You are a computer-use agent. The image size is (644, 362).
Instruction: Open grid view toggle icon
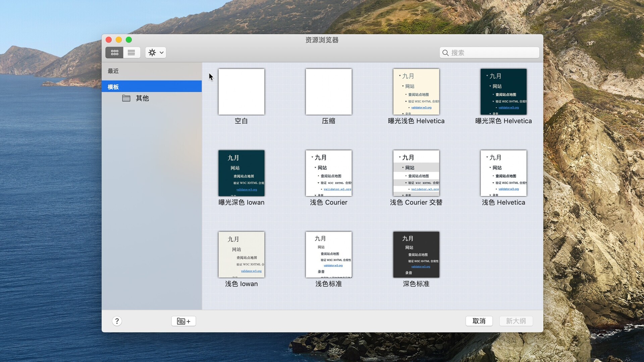(115, 53)
